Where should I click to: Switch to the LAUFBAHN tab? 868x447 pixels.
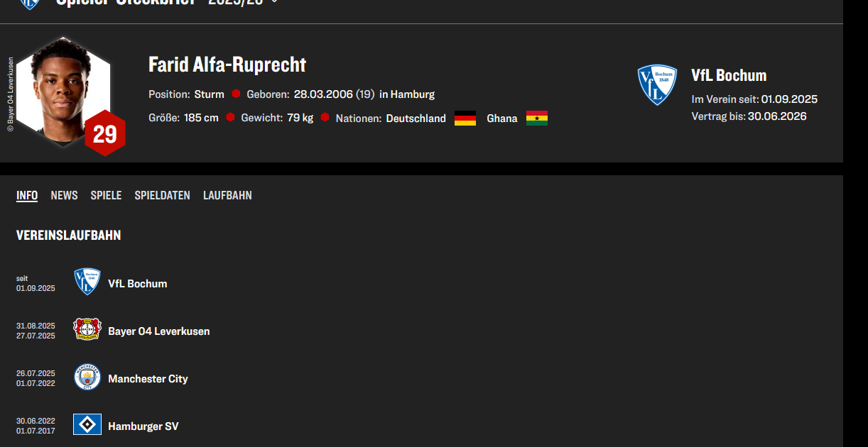click(227, 195)
